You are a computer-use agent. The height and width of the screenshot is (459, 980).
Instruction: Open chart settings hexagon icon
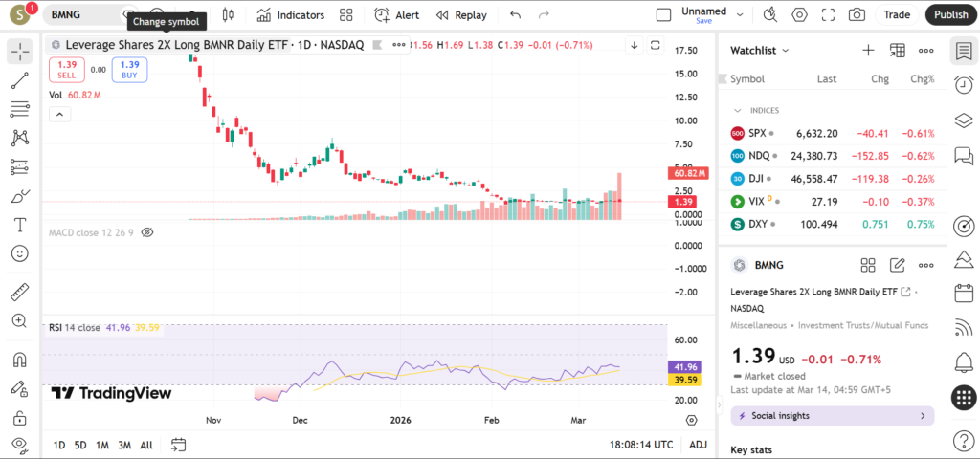coord(800,15)
